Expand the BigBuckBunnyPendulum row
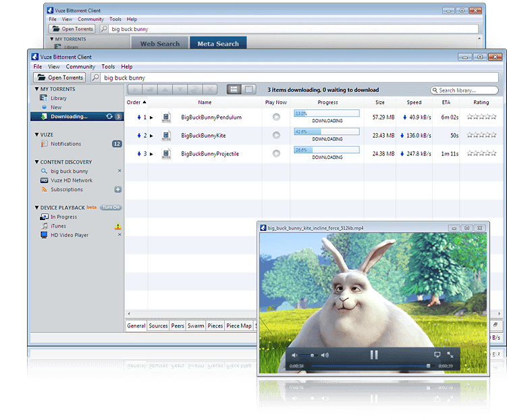The height and width of the screenshot is (420, 507). coord(151,117)
